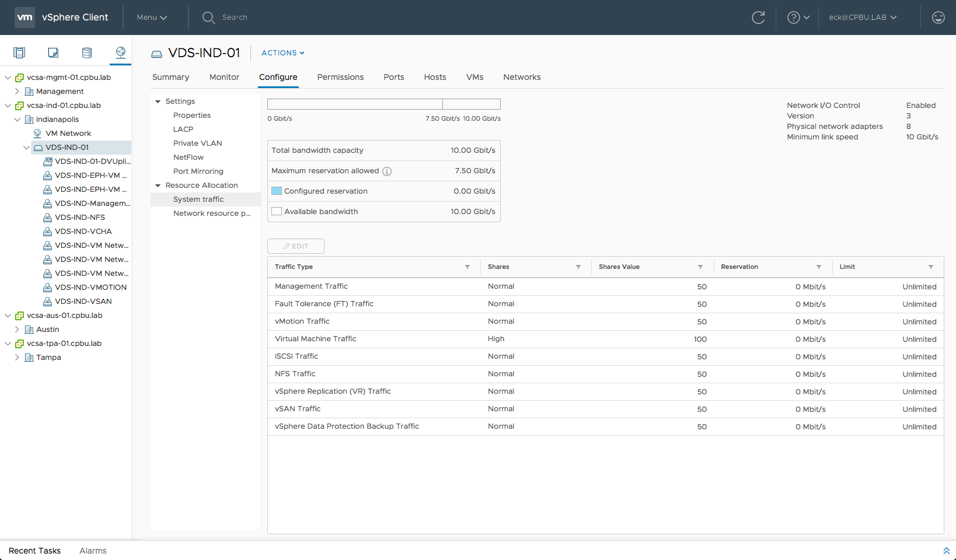Expand the Tampa datacenter node
The width and height of the screenshot is (956, 560).
(x=17, y=358)
